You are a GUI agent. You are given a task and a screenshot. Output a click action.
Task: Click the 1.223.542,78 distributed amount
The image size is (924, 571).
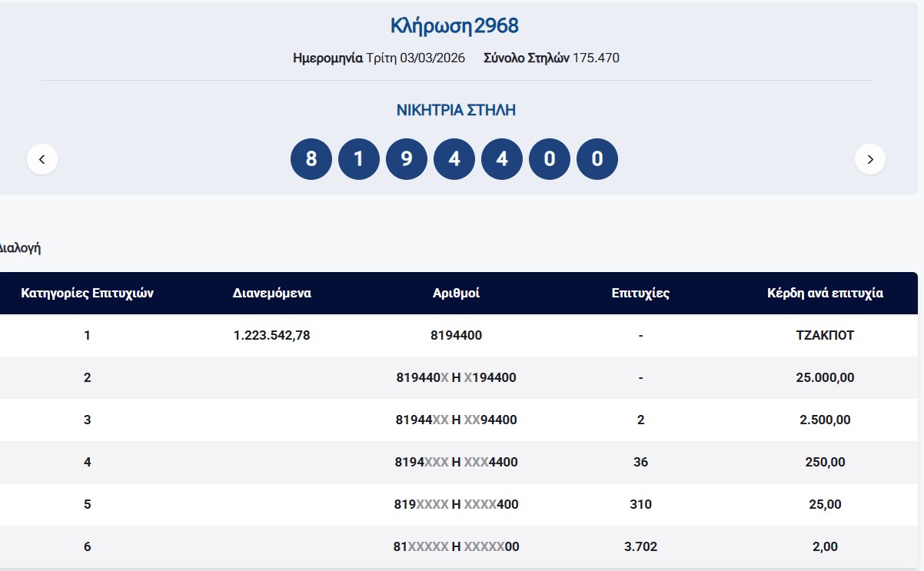pyautogui.click(x=271, y=335)
